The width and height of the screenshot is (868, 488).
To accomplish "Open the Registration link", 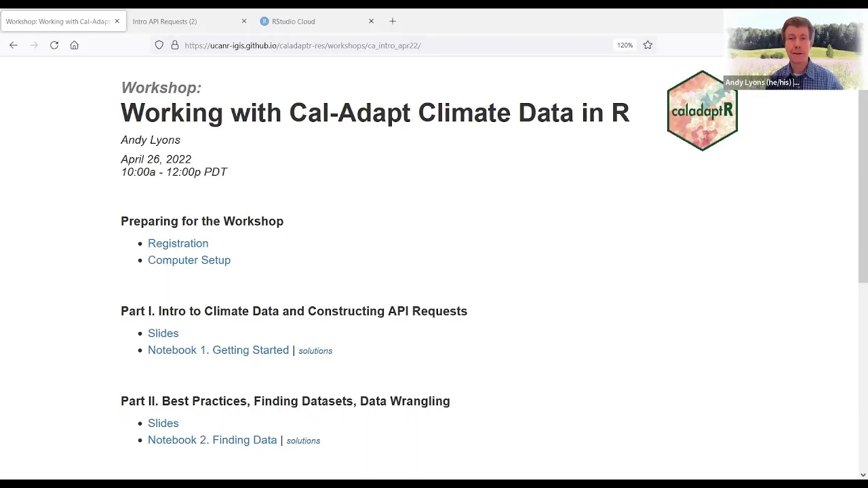I will (x=178, y=243).
